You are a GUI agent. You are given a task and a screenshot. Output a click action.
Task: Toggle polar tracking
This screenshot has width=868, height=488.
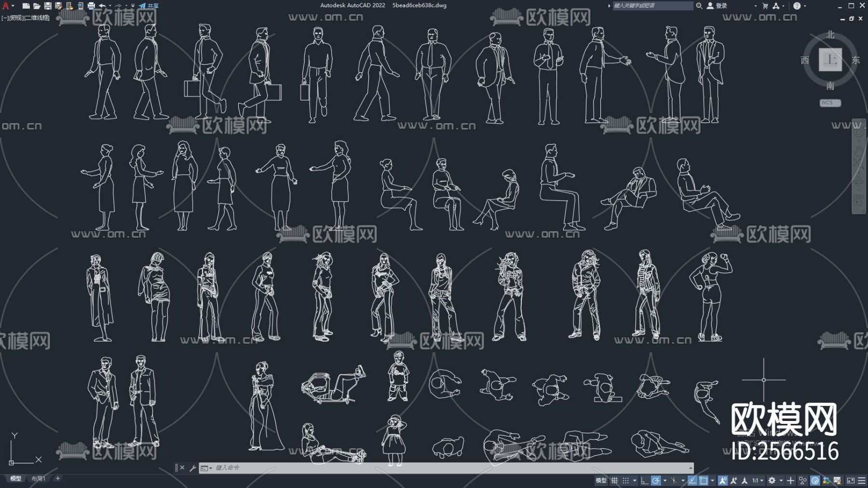[x=655, y=480]
